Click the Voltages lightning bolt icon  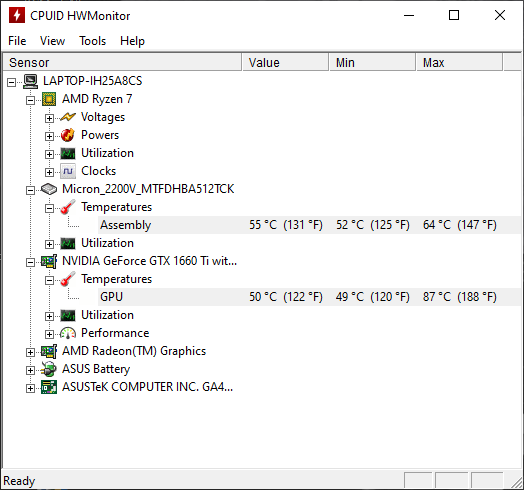68,117
